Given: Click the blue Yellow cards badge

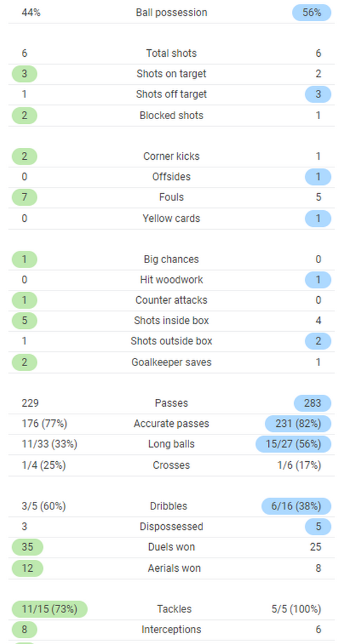Looking at the screenshot, I should pos(318,218).
